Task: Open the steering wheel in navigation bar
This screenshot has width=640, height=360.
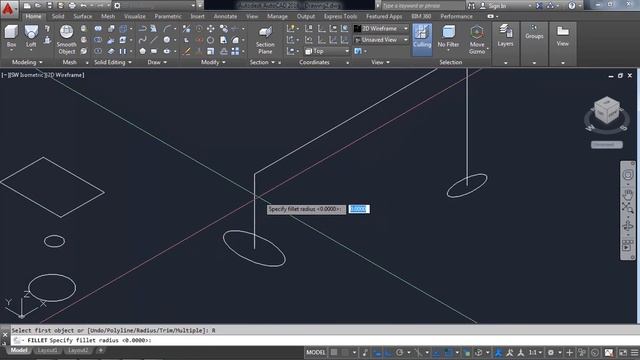Action: (627, 174)
